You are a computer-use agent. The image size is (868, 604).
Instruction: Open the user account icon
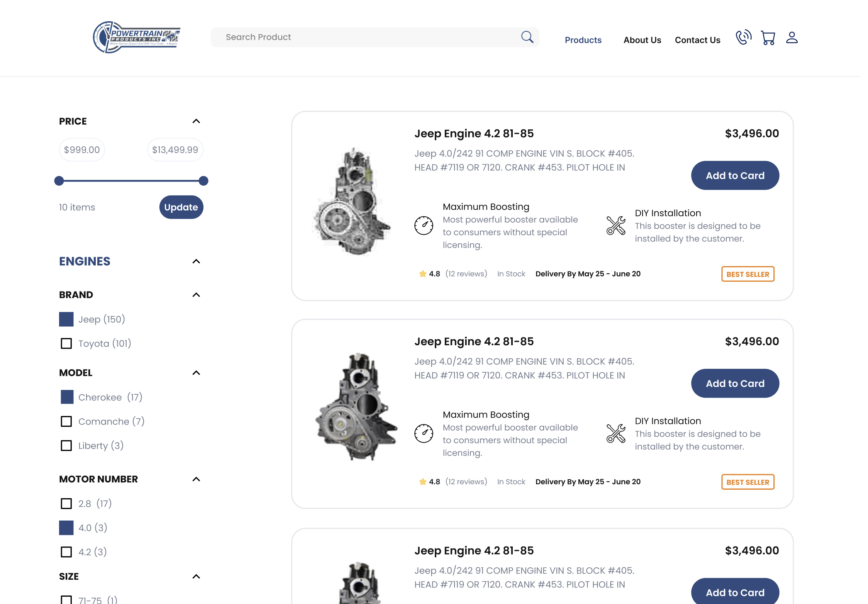[x=792, y=37]
